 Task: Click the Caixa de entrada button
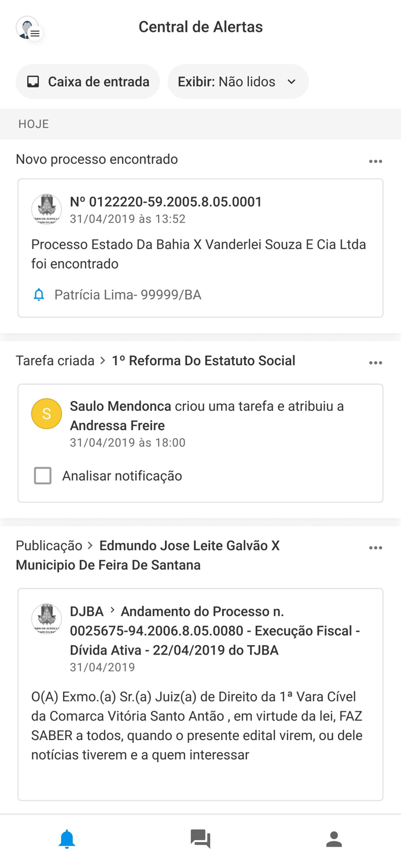(x=87, y=82)
